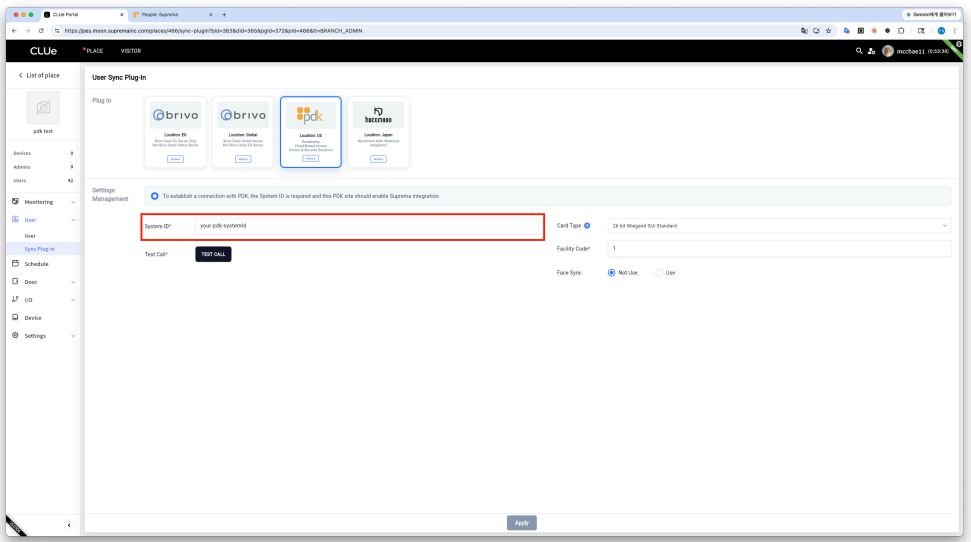Expand the Door menu chevron
Viewport: 971px width, 542px height.
pos(73,282)
